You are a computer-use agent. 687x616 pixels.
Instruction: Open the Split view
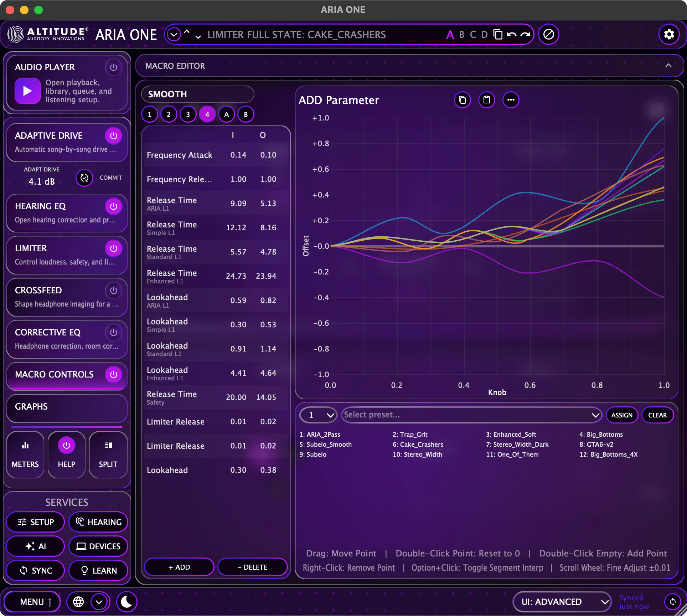point(108,455)
